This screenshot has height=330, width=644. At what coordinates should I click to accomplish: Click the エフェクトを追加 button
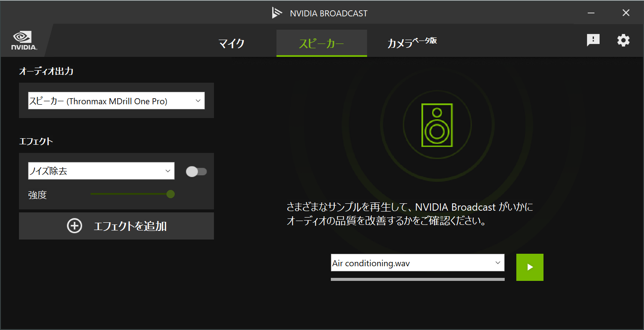pos(116,226)
